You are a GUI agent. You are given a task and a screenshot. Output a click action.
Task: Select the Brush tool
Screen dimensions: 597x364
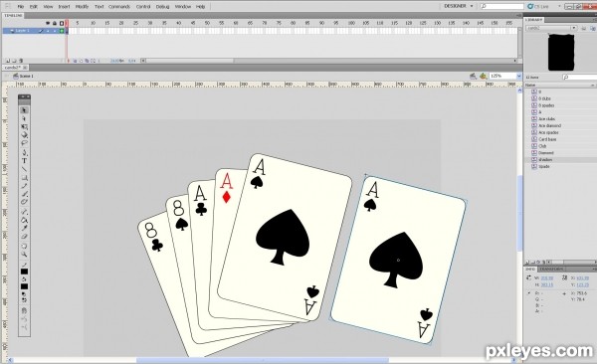pos(24,194)
